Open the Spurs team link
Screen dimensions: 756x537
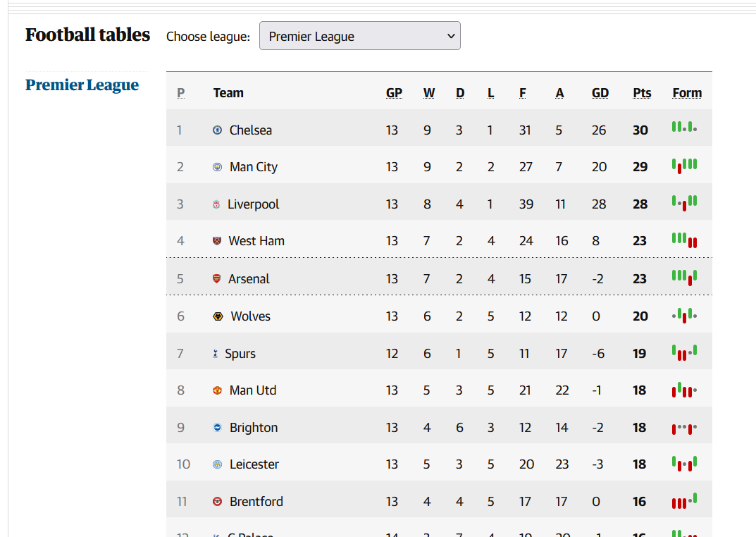240,353
